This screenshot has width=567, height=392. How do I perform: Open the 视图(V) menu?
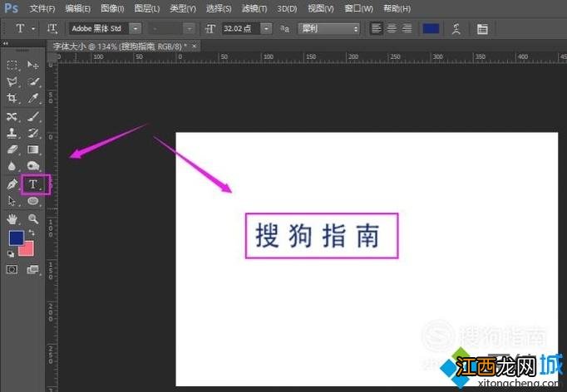(x=321, y=8)
